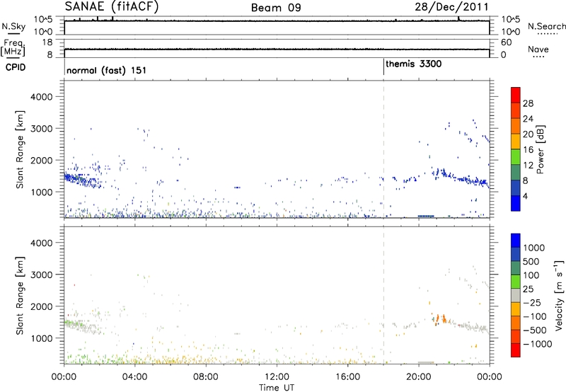Click the Slant Range [km] title of velocity panel
This screenshot has width=566, height=392.
click(20, 295)
